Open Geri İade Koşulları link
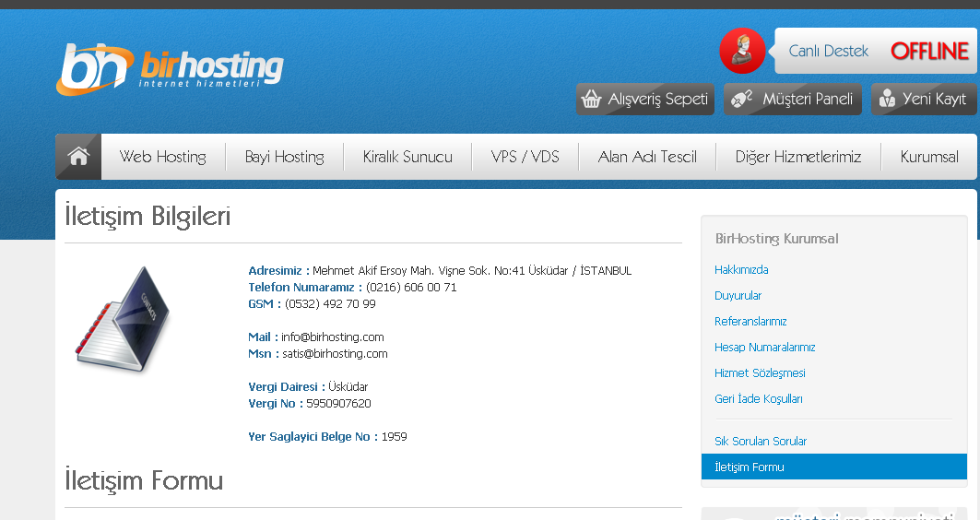The height and width of the screenshot is (520, 980). click(x=759, y=398)
